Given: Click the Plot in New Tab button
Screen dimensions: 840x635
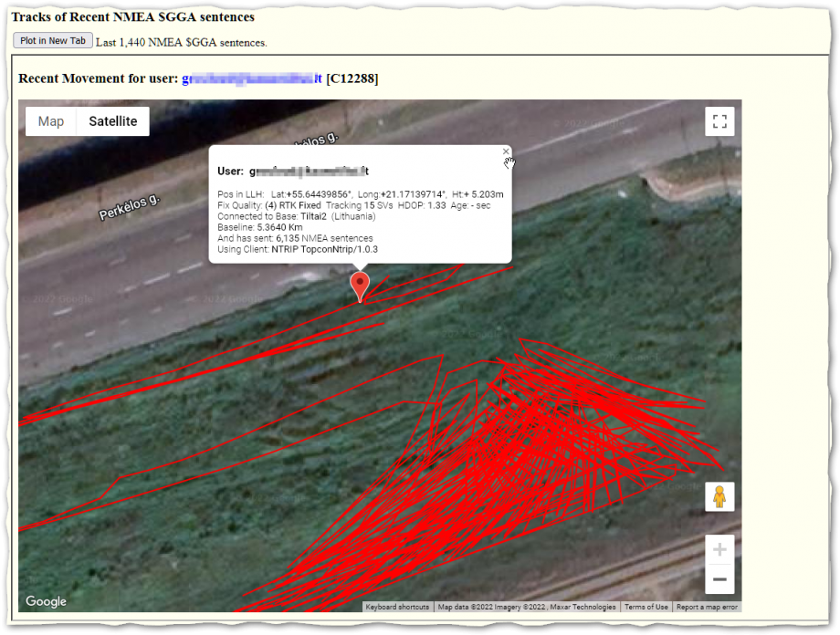Looking at the screenshot, I should pyautogui.click(x=53, y=41).
